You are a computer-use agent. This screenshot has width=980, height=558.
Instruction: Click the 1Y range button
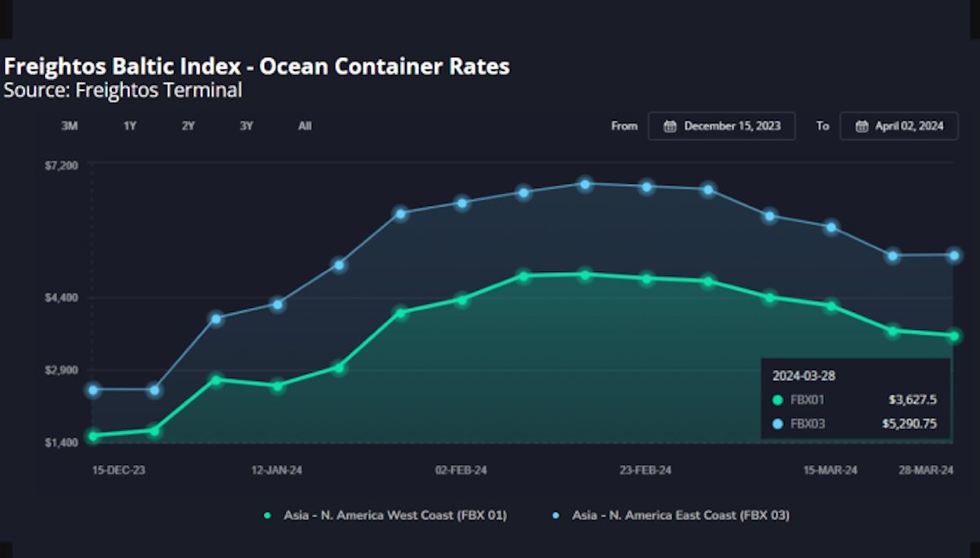[128, 126]
